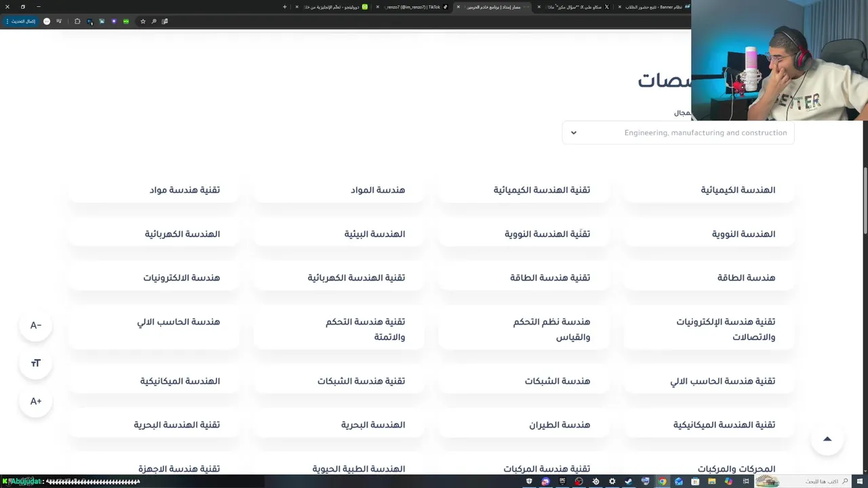Select تقنية الهندسة الميكانيكية card
Viewport: 868px width, 488px height.
point(709,425)
